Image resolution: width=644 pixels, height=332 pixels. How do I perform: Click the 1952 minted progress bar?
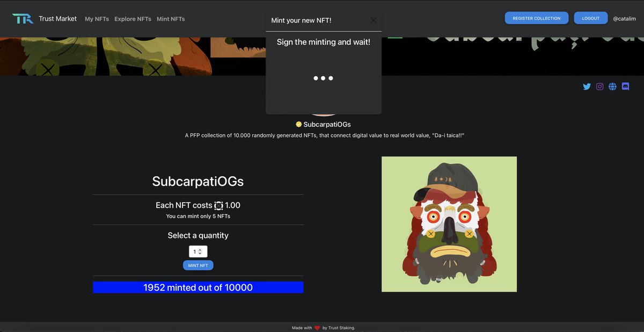pos(198,287)
